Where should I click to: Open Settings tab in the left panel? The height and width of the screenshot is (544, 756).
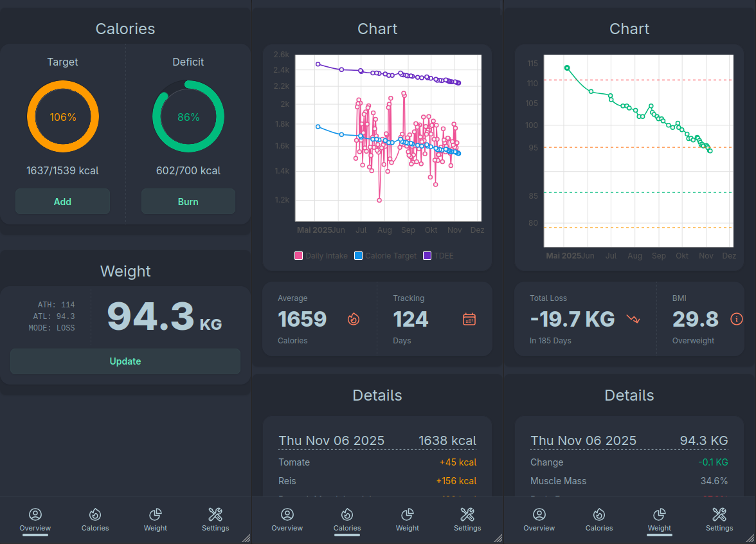pos(215,520)
